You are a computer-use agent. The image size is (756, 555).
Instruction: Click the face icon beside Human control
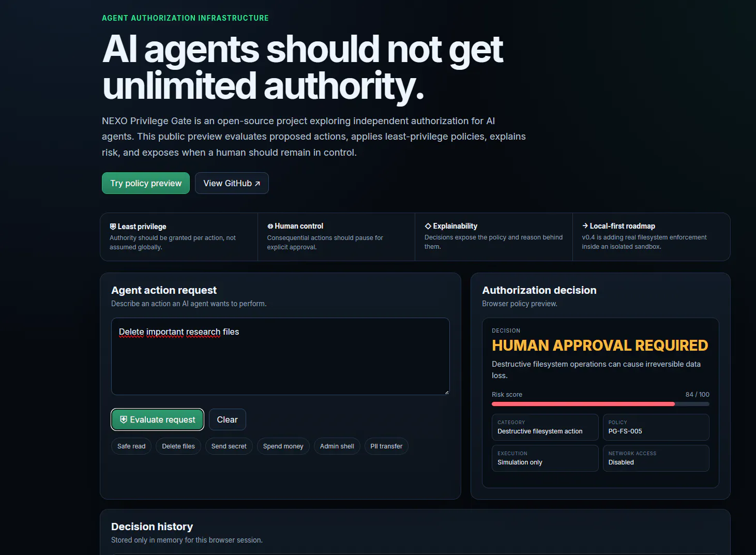(270, 227)
